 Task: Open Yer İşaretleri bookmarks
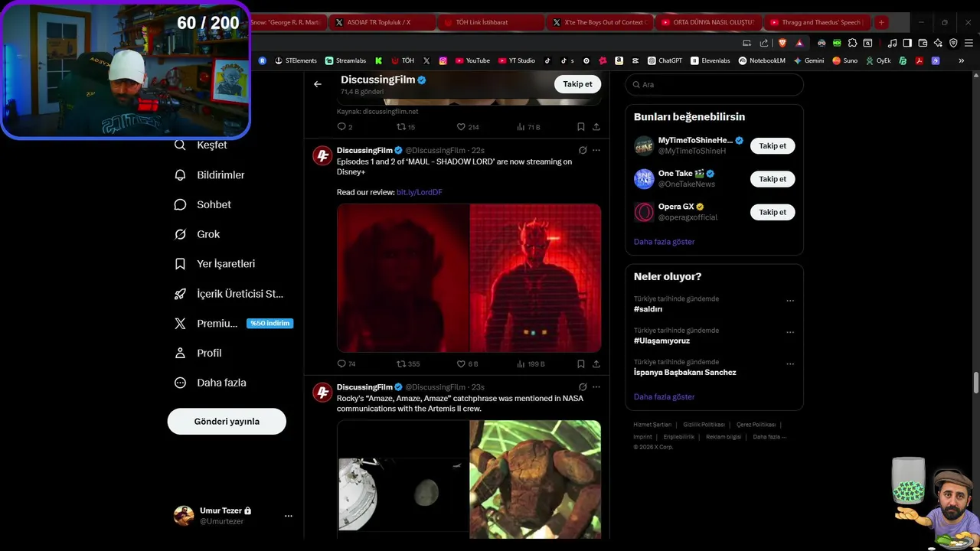[x=215, y=263]
